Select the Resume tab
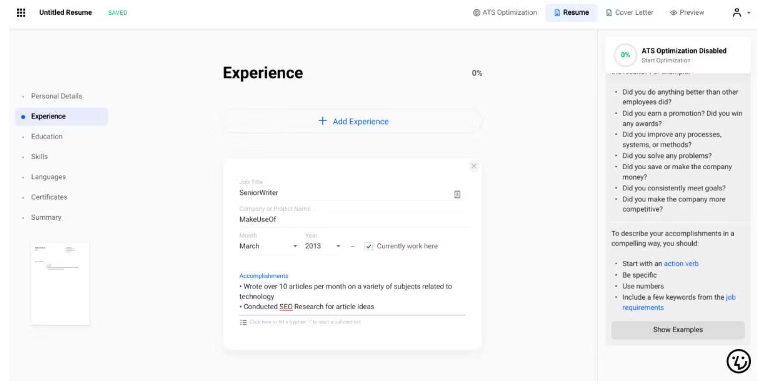 (x=571, y=13)
